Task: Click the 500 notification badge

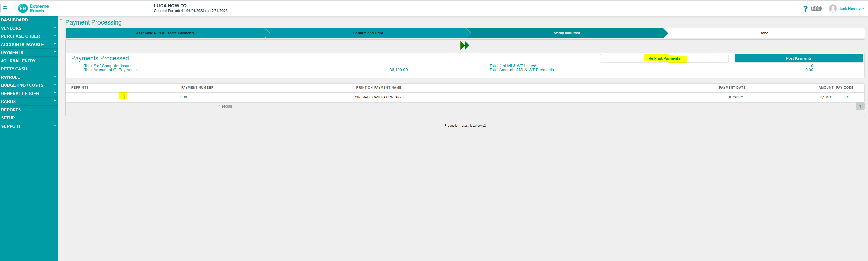Action: 816,9
